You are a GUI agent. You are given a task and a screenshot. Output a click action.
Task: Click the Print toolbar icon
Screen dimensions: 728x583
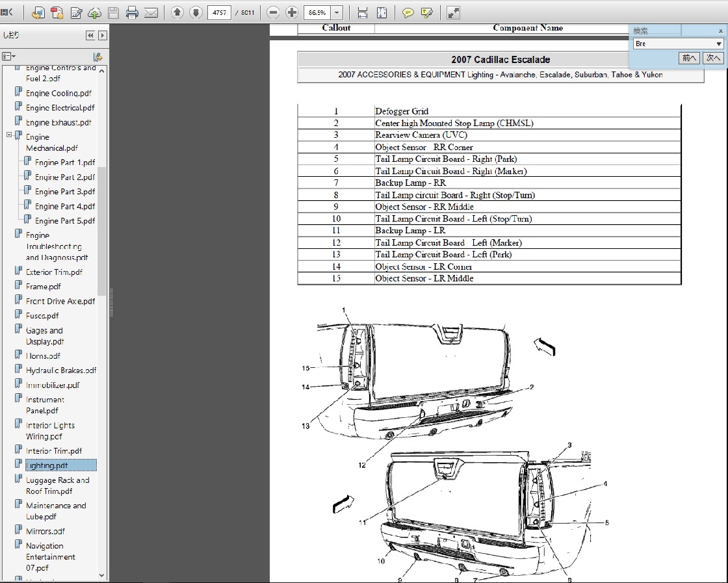(133, 12)
